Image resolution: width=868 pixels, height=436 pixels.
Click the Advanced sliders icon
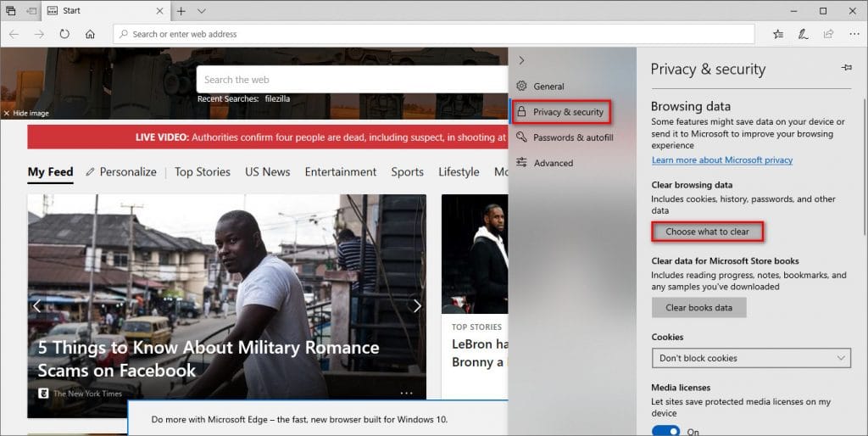point(521,162)
